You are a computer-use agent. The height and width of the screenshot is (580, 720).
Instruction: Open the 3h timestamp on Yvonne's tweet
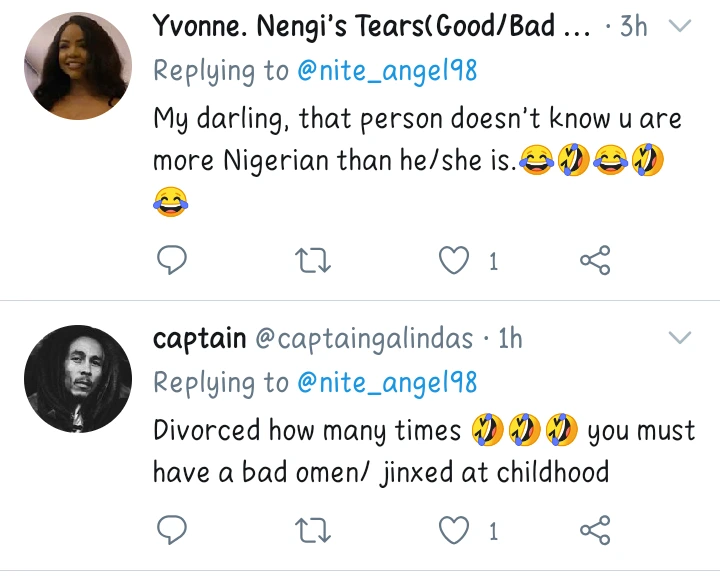pos(634,27)
